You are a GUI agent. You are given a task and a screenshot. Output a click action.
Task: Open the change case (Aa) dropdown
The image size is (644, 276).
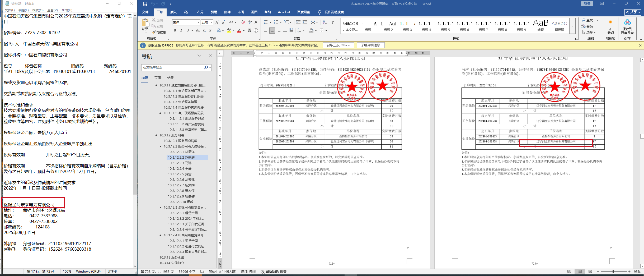coord(233,22)
